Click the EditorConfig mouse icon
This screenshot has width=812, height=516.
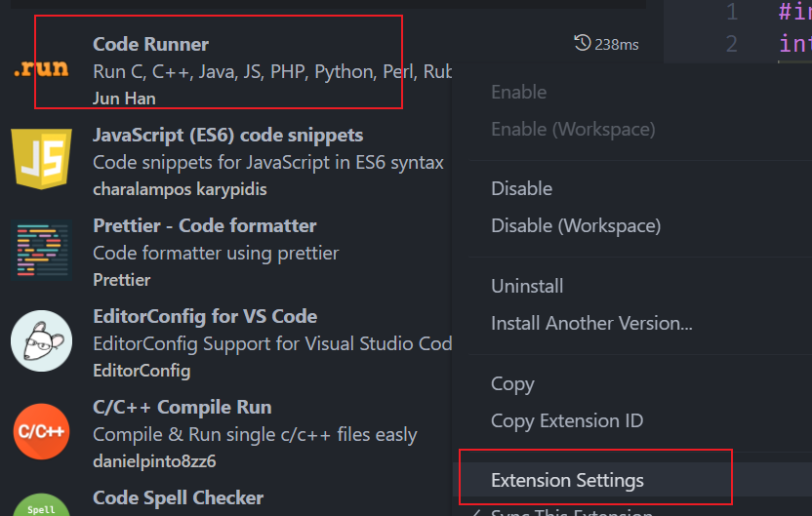point(41,340)
